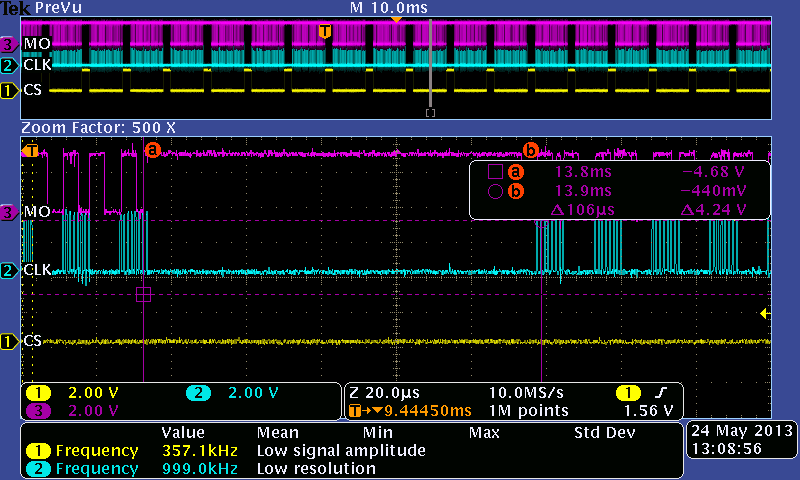Click the Z 20.0µs zoom timebase readout
This screenshot has width=800, height=480.
click(x=384, y=393)
